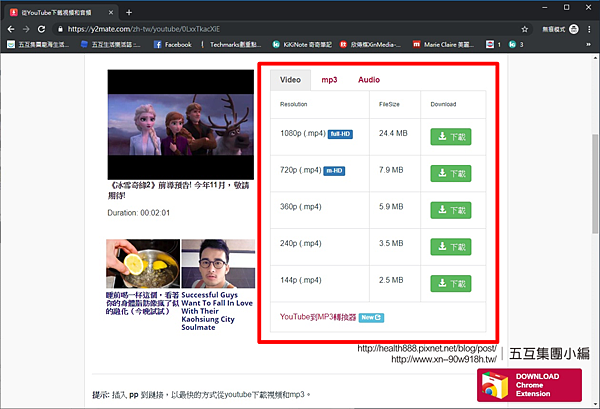Click the browser forward arrow
Viewport: 600px width, 409px height.
[x=26, y=29]
